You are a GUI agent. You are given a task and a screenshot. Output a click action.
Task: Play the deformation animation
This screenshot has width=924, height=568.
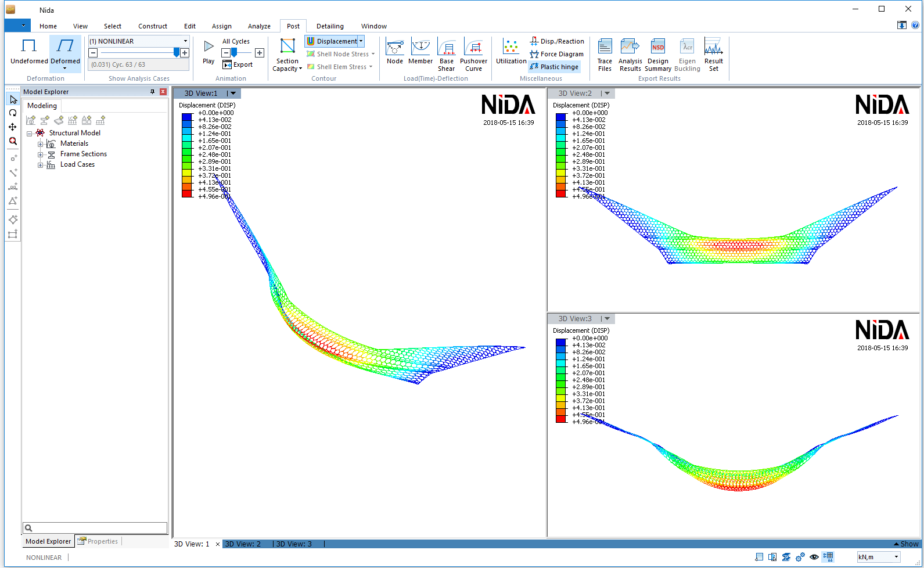pyautogui.click(x=208, y=52)
